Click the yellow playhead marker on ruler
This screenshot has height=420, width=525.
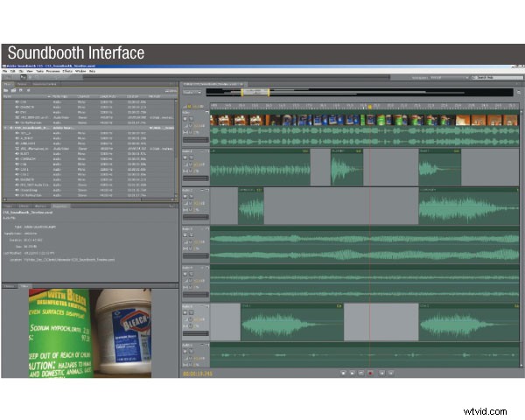pos(370,107)
